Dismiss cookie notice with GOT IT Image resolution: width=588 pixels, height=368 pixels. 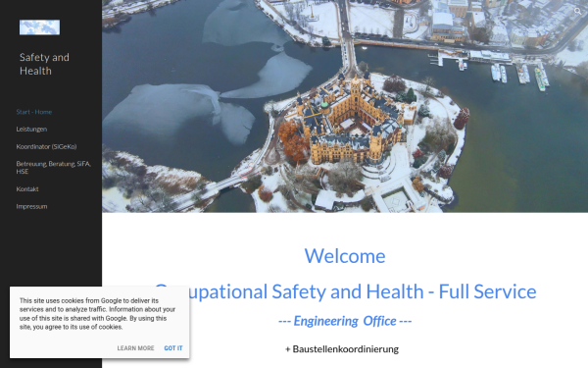(173, 348)
